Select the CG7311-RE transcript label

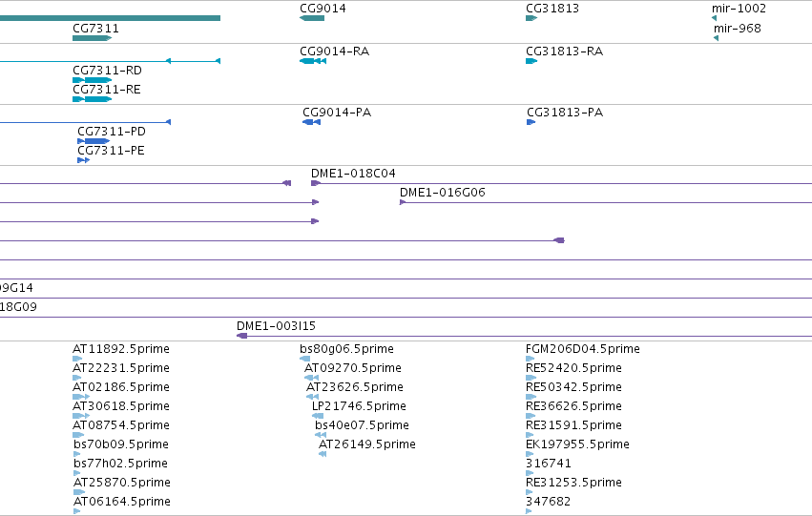(107, 90)
